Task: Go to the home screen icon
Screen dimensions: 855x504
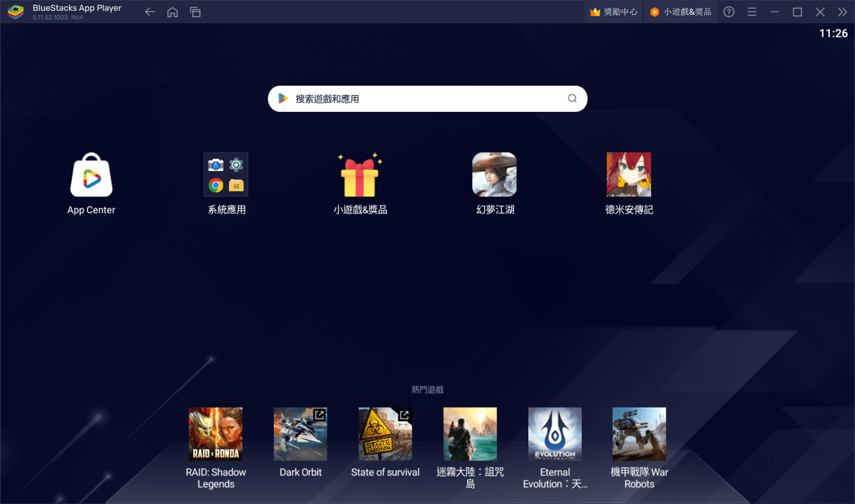Action: 173,12
